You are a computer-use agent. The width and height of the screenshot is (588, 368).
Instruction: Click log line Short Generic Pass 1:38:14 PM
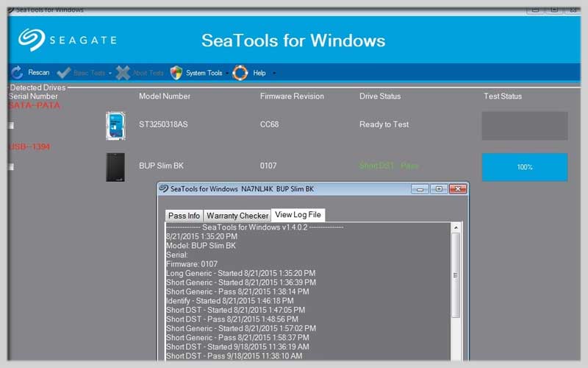[237, 291]
